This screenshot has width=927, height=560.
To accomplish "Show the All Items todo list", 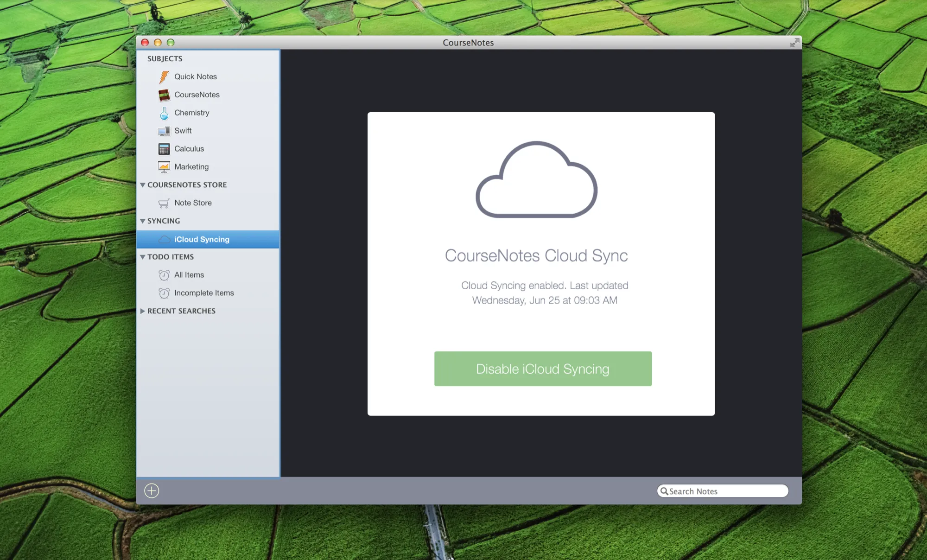I will 189,275.
